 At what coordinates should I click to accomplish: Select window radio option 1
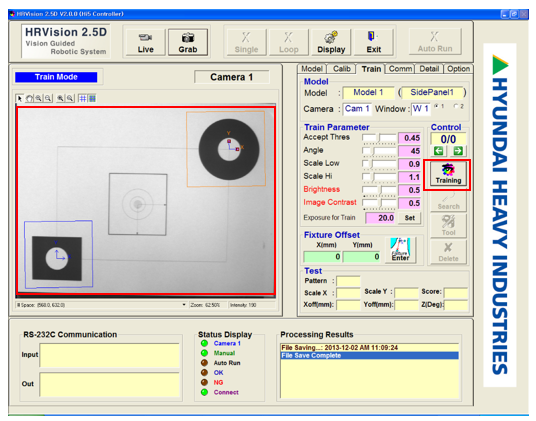point(437,106)
